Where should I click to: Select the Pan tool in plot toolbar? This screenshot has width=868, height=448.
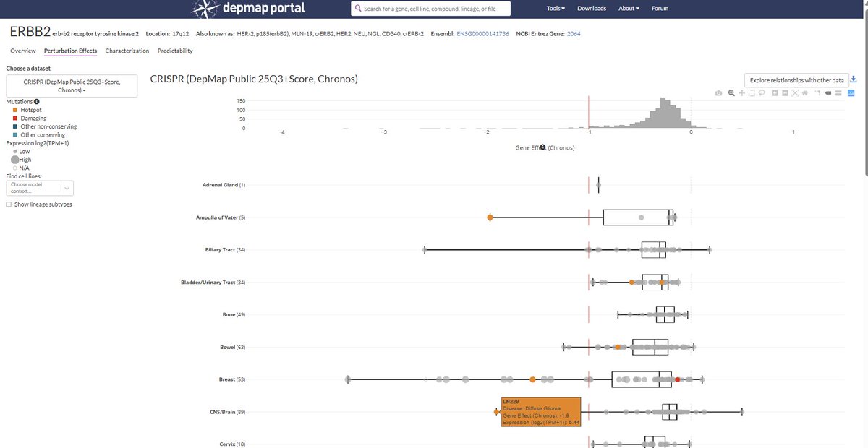pos(741,93)
